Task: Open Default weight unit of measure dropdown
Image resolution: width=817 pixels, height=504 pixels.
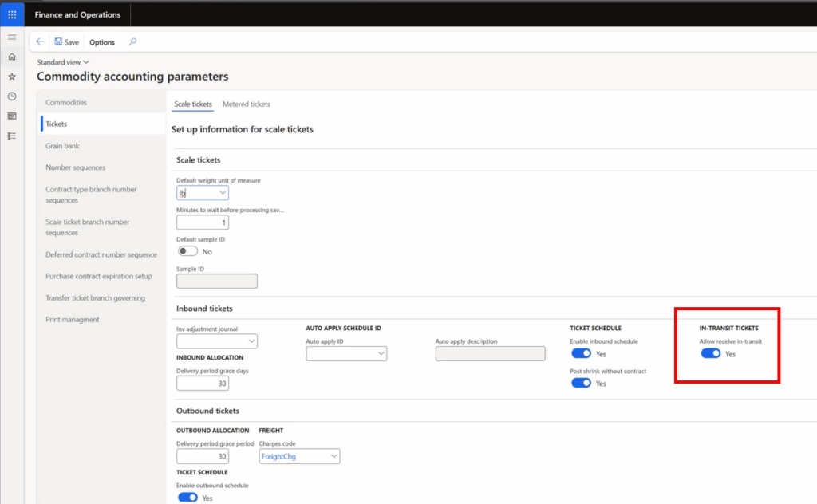Action: pyautogui.click(x=223, y=193)
